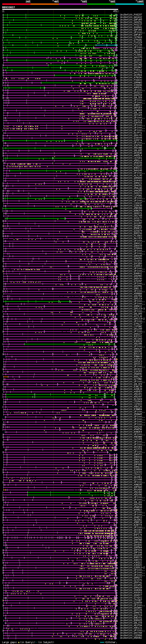Select hit UniRef100_B9EXV1
This screenshot has width=146, height=644.
click(131, 618)
